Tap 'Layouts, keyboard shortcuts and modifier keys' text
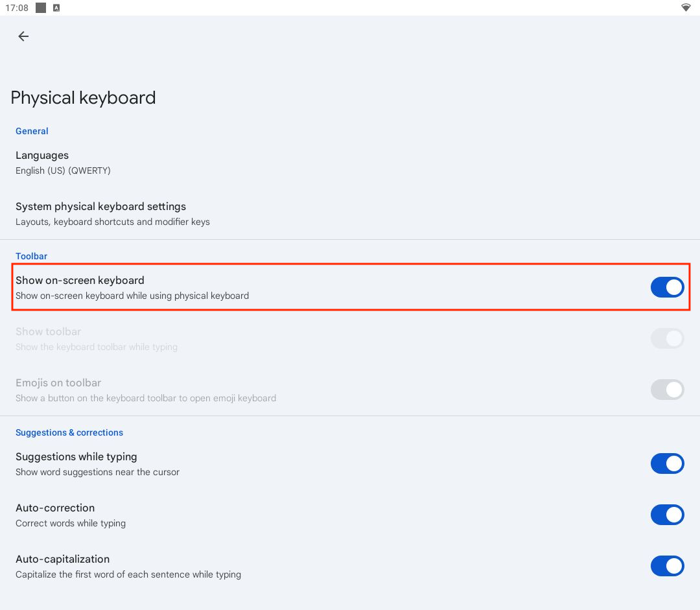 tap(113, 222)
